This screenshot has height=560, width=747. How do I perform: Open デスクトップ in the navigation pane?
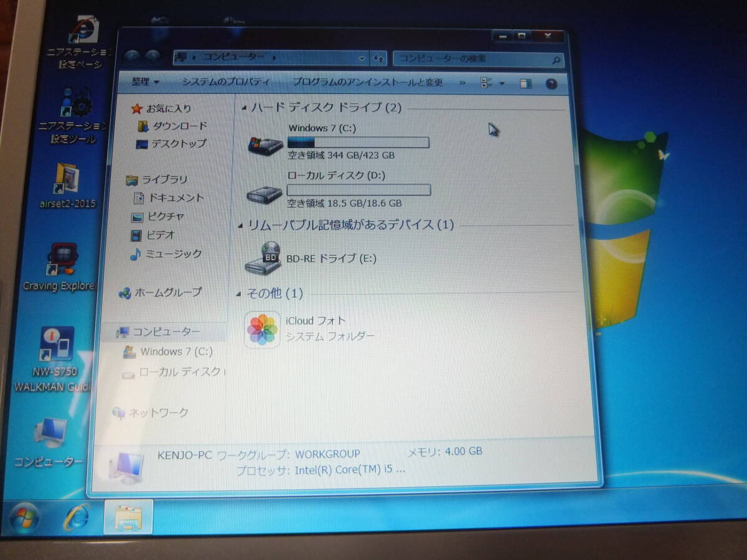tap(179, 144)
